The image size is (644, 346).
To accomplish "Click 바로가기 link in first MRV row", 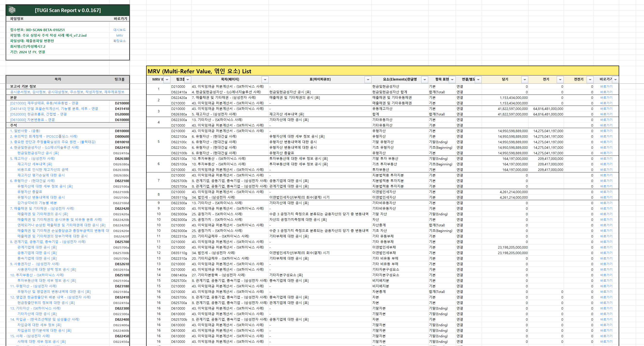I will pyautogui.click(x=606, y=87).
